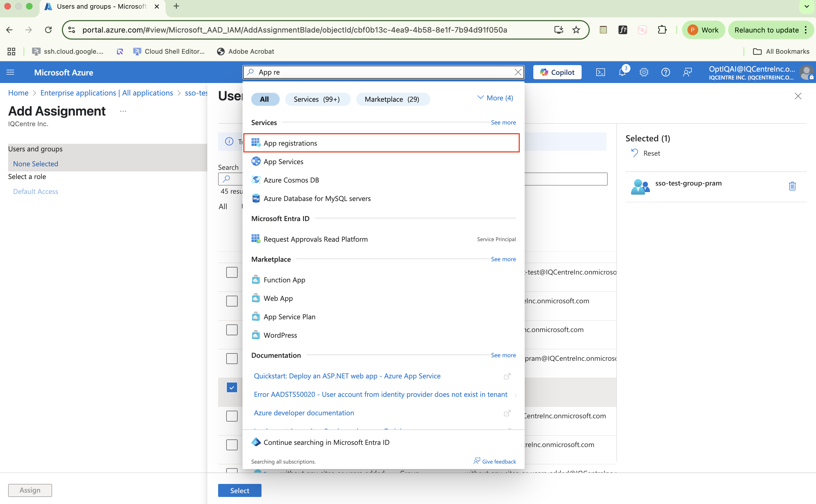This screenshot has height=504, width=816.
Task: Install app icon in the address bar
Action: tap(558, 30)
